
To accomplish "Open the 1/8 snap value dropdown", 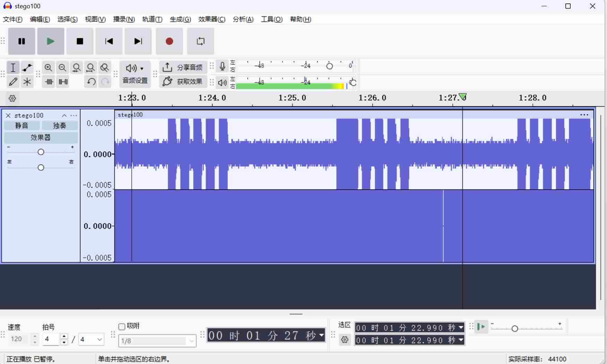I will point(157,341).
